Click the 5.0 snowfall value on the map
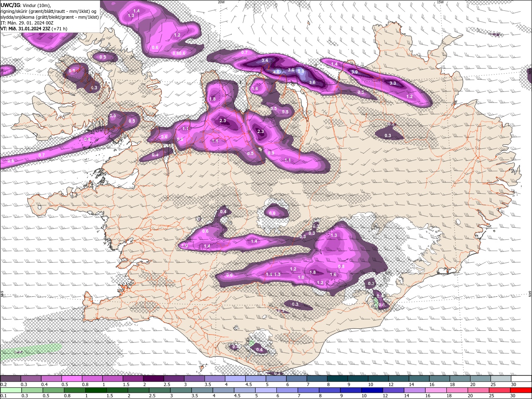 click(301, 71)
